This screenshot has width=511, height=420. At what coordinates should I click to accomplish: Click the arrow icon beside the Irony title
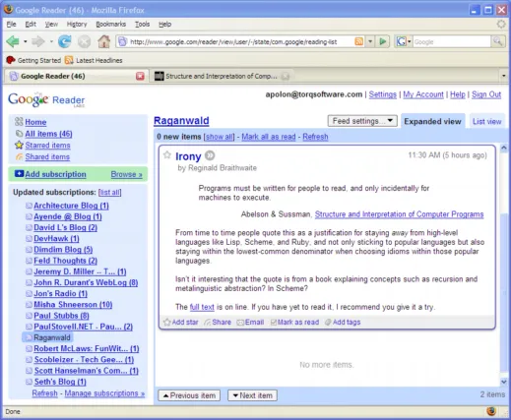[210, 155]
